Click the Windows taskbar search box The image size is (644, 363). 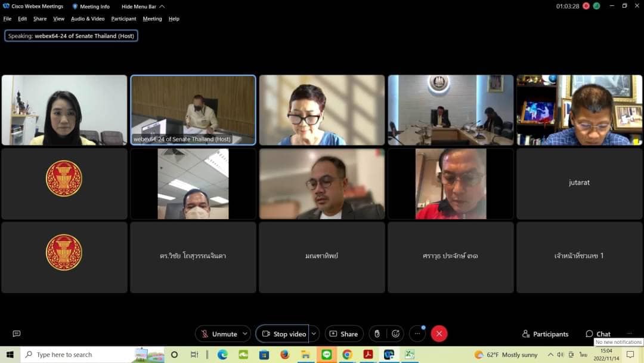78,355
